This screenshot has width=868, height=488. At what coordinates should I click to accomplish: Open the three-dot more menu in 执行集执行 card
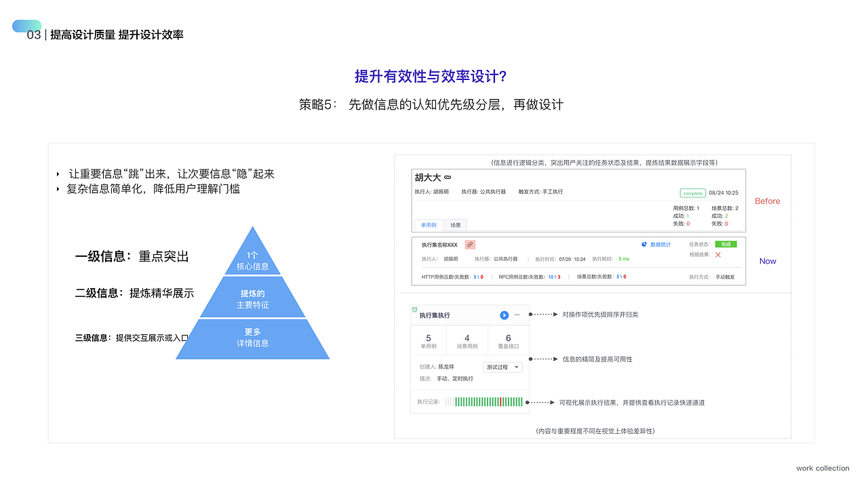pyautogui.click(x=517, y=315)
